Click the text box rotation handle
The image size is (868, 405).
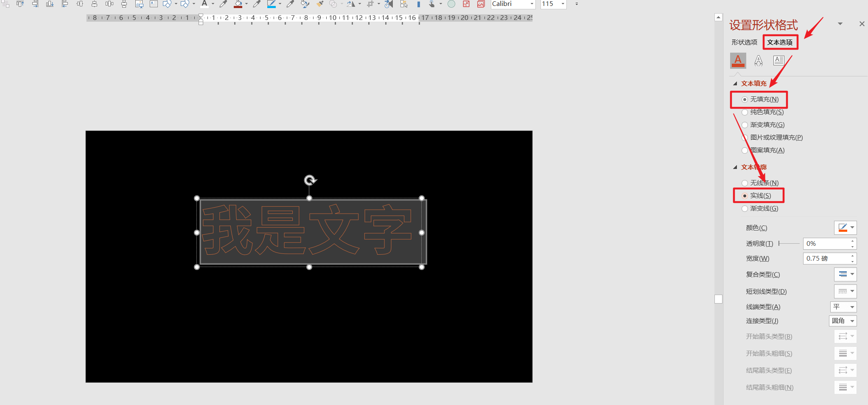[x=310, y=180]
